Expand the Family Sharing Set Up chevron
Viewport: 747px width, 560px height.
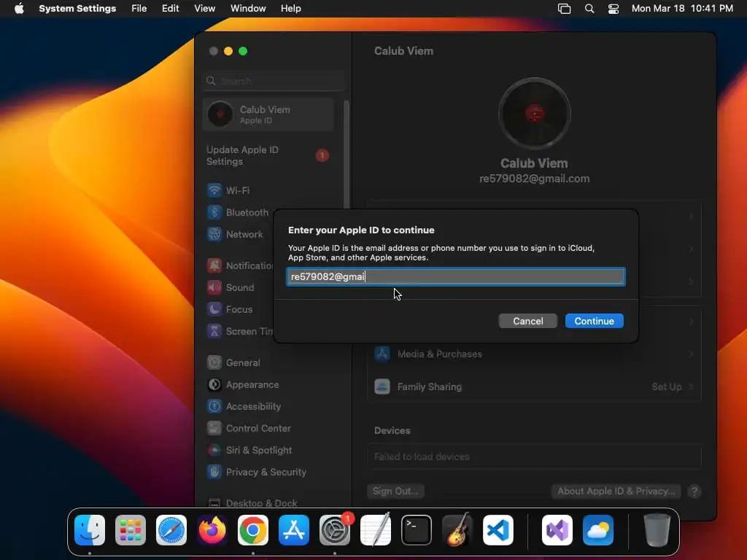click(x=692, y=386)
